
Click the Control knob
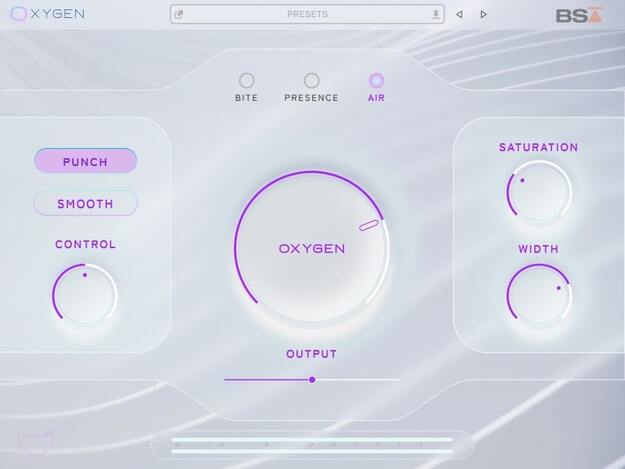coord(85,295)
